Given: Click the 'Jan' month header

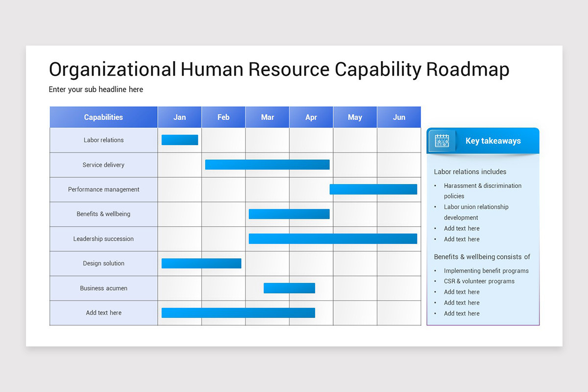Looking at the screenshot, I should 180,117.
